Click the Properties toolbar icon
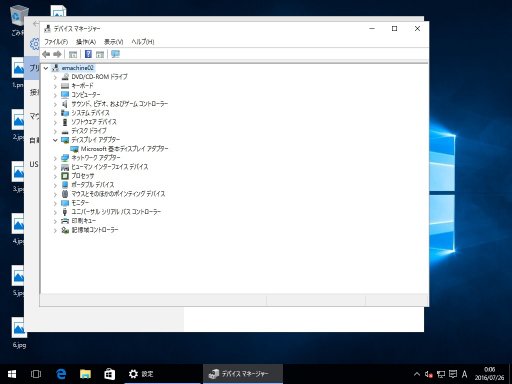Viewport: 512px width, 384px height. pyautogui.click(x=100, y=54)
